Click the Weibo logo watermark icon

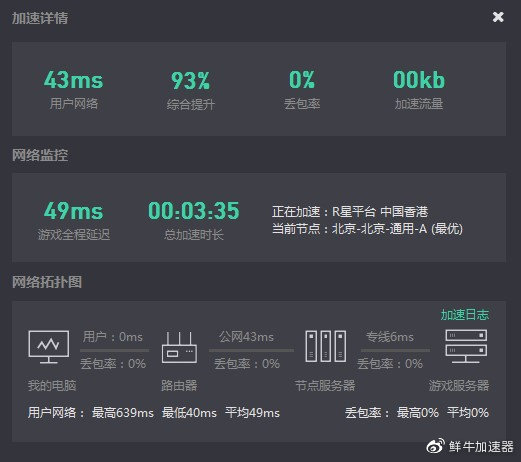click(435, 446)
